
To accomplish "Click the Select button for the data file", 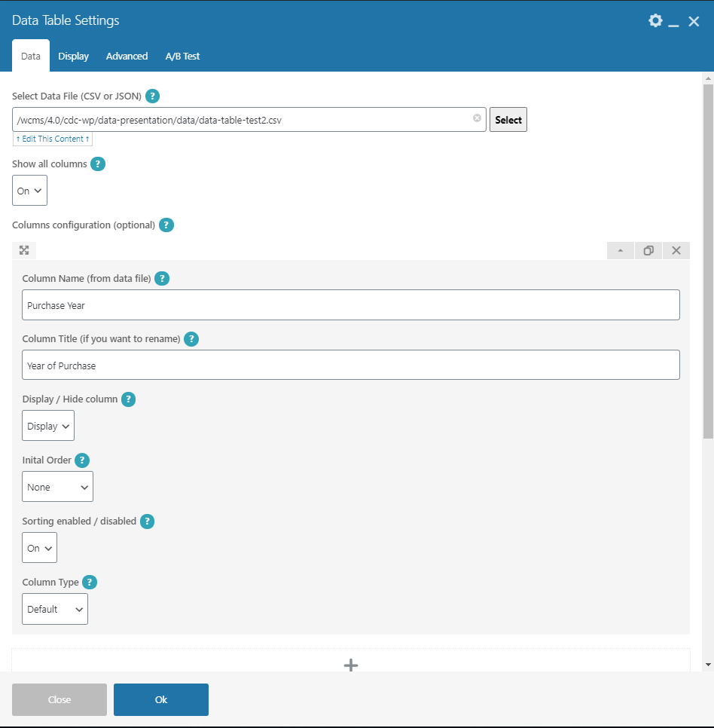I will tap(508, 120).
